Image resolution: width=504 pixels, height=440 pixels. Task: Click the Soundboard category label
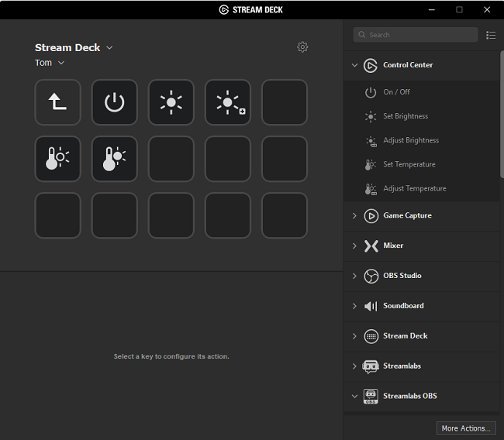tap(403, 306)
